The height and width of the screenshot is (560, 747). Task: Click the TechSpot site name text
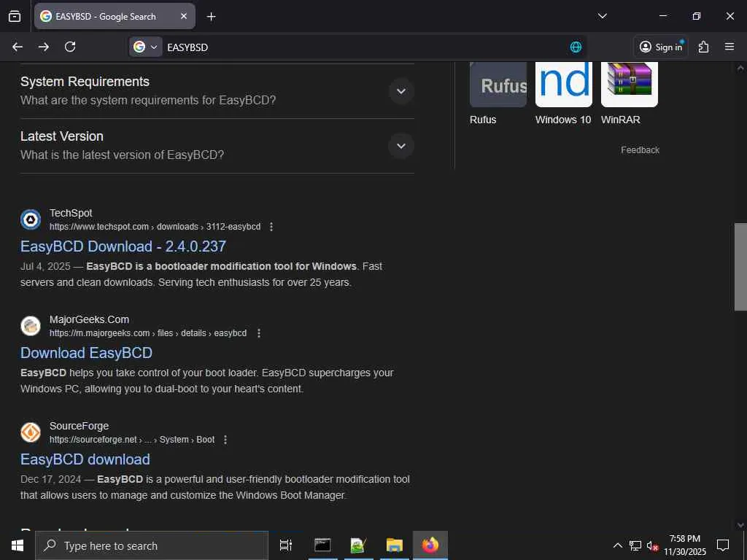pos(71,214)
